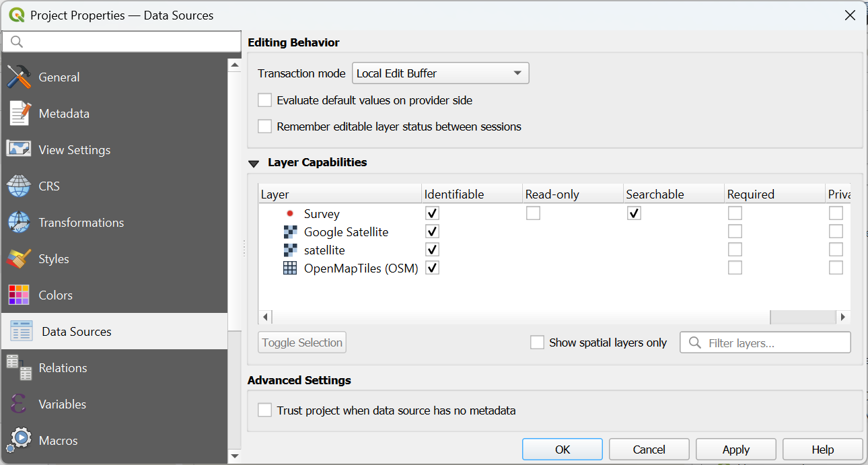Select the Styles paintbrush icon
Screen dimensions: 868x465
[x=19, y=259]
